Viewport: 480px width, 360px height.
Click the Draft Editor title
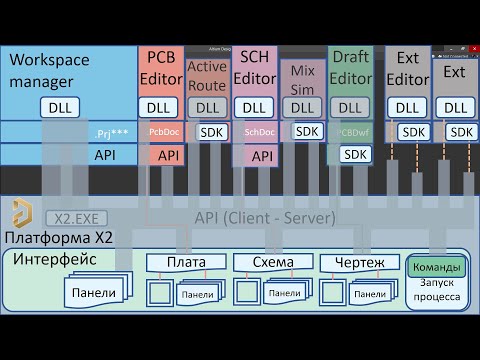tap(351, 68)
